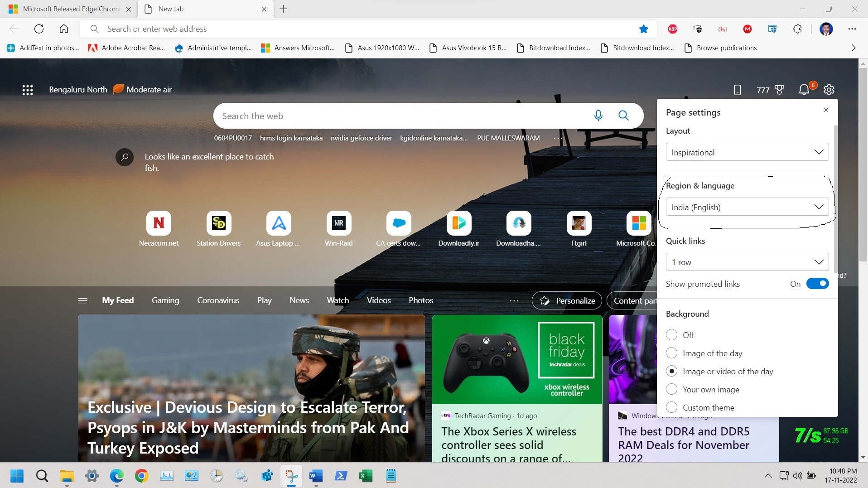
Task: Open the page settings gear icon
Action: pyautogui.click(x=829, y=90)
